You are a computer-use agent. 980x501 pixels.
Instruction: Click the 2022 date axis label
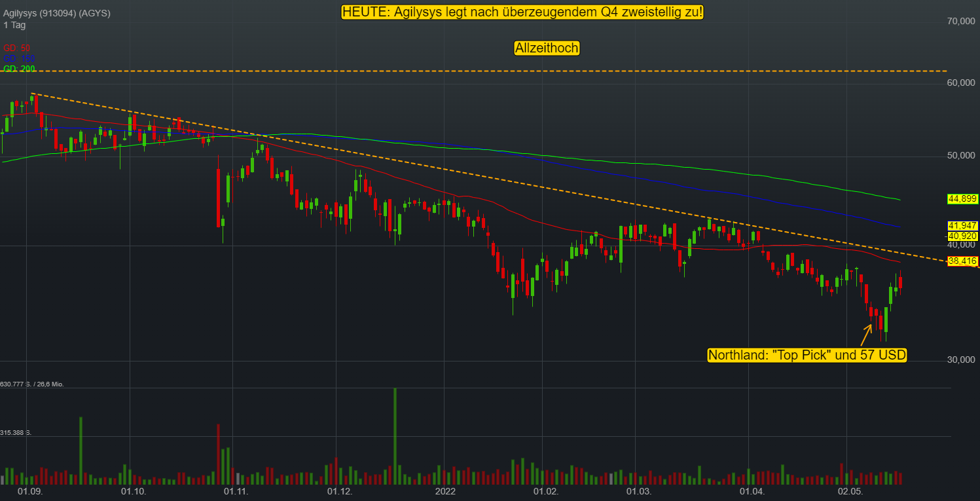tap(446, 491)
